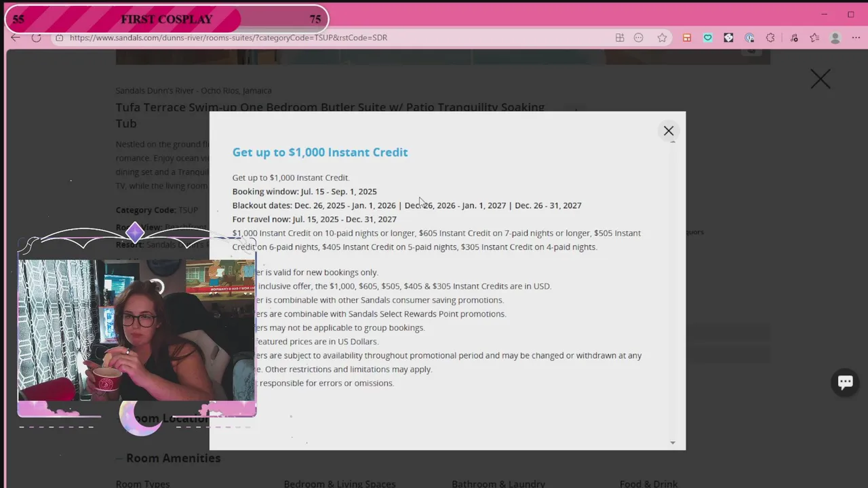The image size is (868, 488).
Task: Reload the page with the refresh icon
Action: [x=37, y=38]
